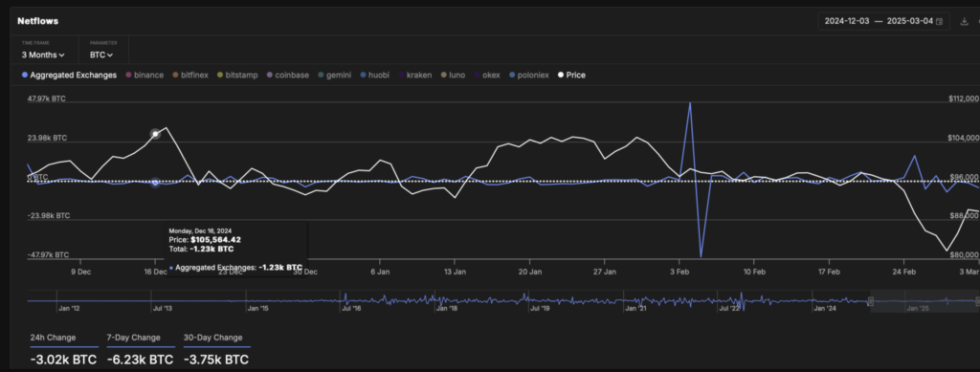Click the 3 Feb x-axis label

coord(679,273)
